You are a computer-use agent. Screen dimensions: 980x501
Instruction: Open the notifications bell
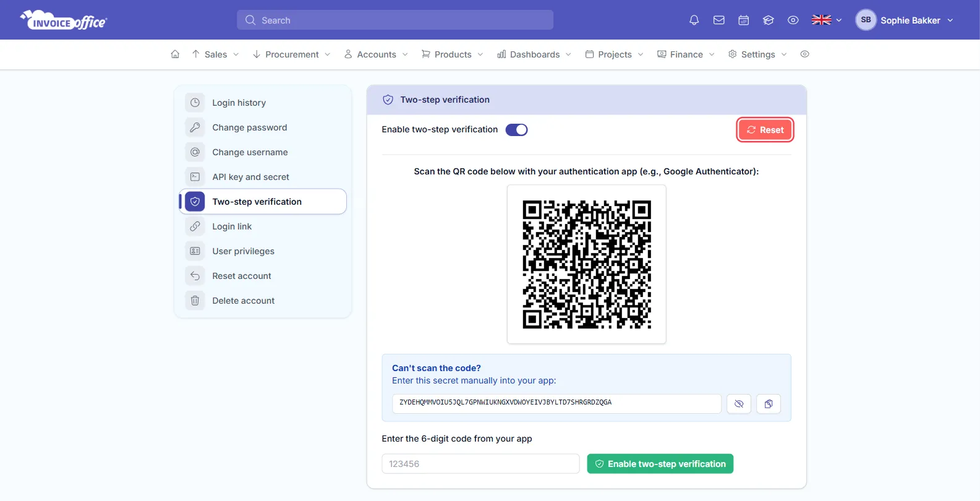coord(694,20)
